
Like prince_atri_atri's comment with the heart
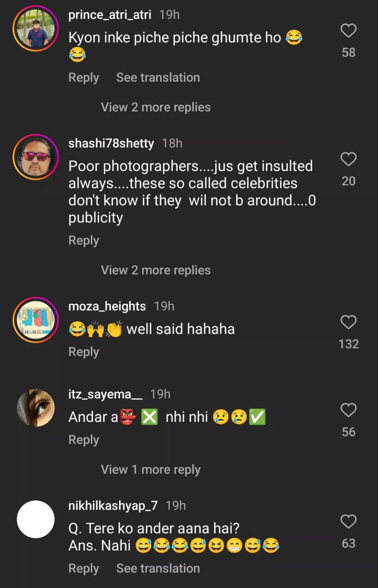pos(348,31)
